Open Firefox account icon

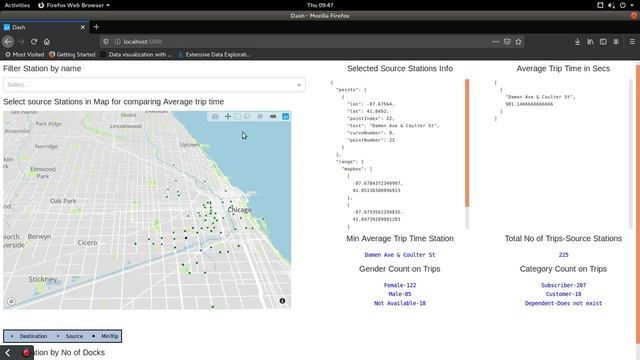(x=616, y=42)
